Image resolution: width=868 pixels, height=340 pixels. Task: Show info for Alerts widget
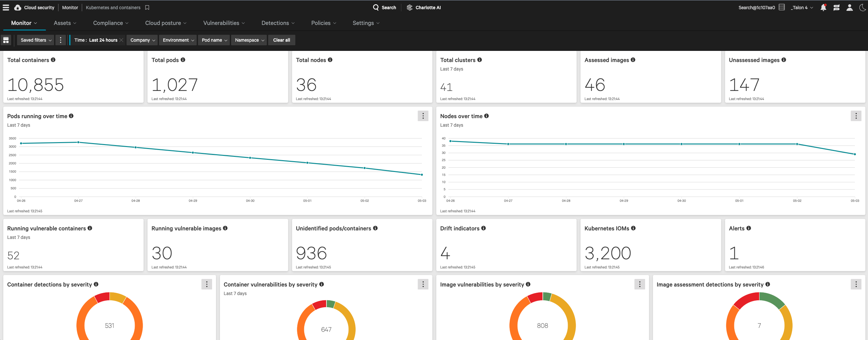click(x=749, y=228)
